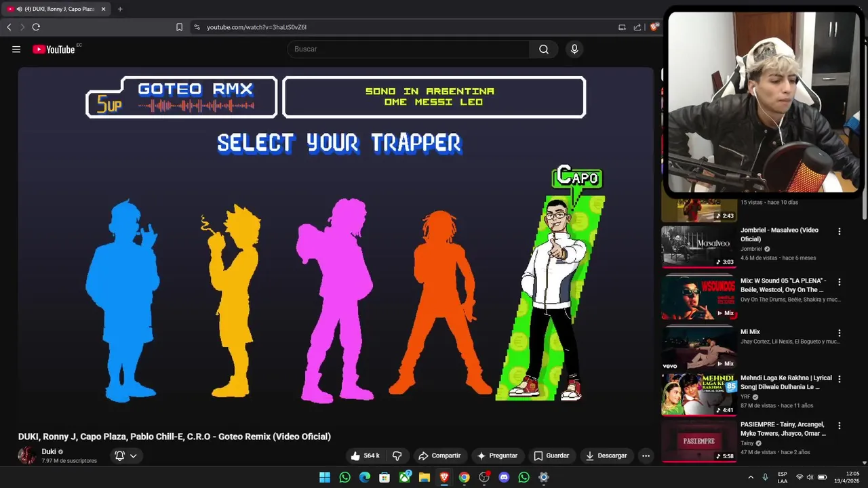The image size is (868, 488).
Task: Save video with Guardar button
Action: click(551, 455)
